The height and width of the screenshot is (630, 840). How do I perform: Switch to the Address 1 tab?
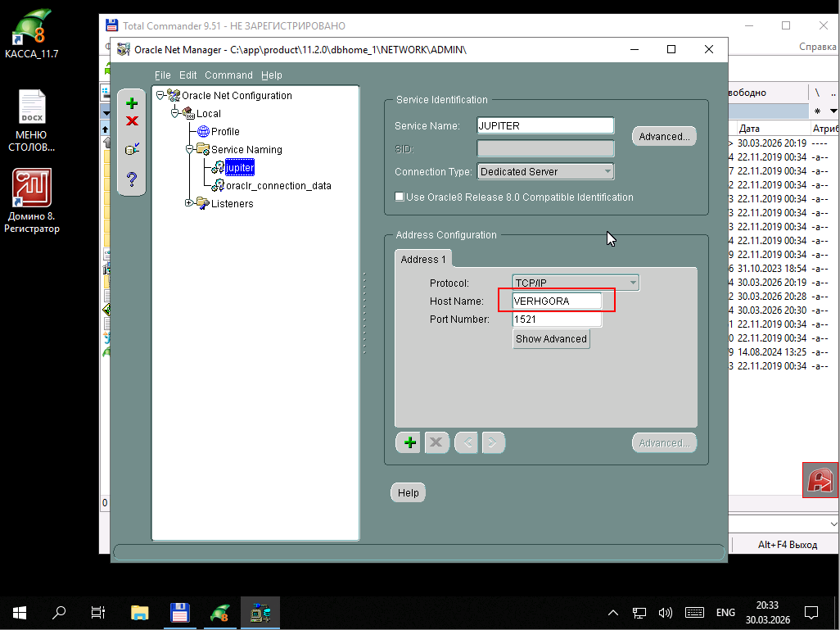423,260
